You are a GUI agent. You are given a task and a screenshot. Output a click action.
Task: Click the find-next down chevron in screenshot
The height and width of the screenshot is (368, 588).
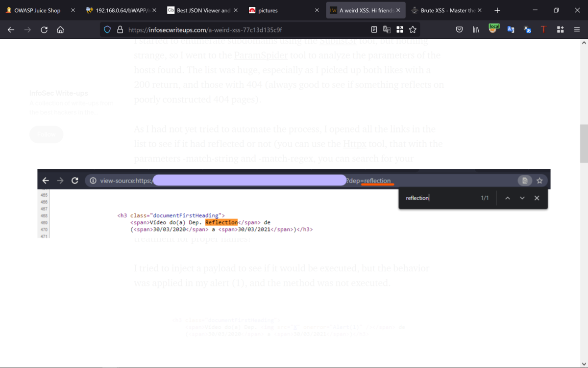coord(522,198)
